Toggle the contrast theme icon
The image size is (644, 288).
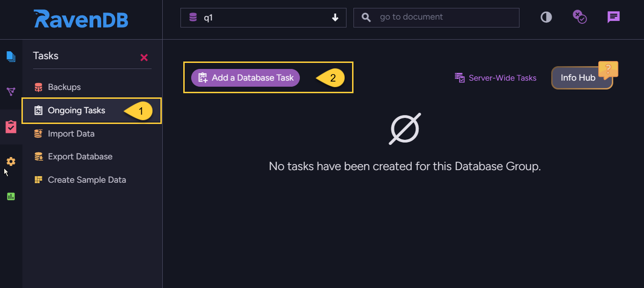coord(546,17)
